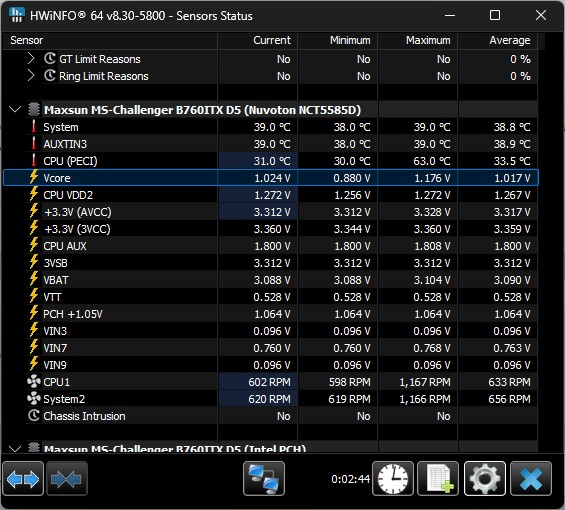Click the lightning icon beside 3VSB
The image size is (565, 510).
[34, 262]
